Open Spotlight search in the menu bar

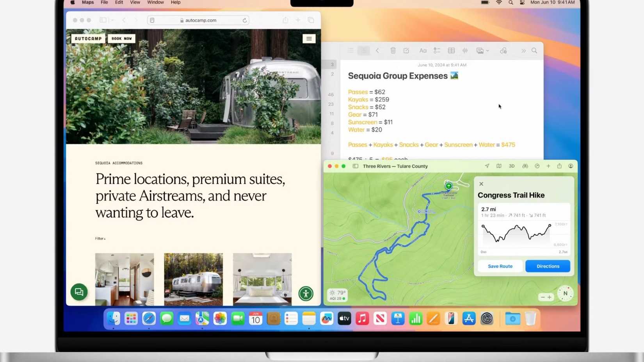[x=511, y=2]
